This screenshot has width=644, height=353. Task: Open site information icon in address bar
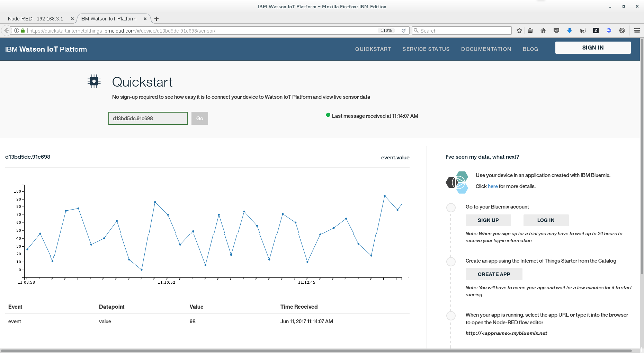tap(16, 30)
